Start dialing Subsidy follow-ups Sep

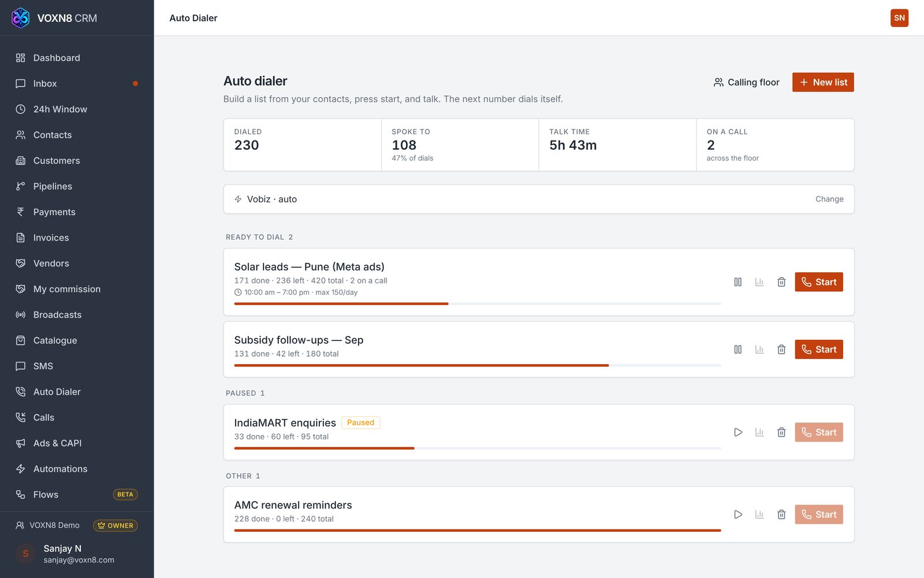tap(818, 350)
